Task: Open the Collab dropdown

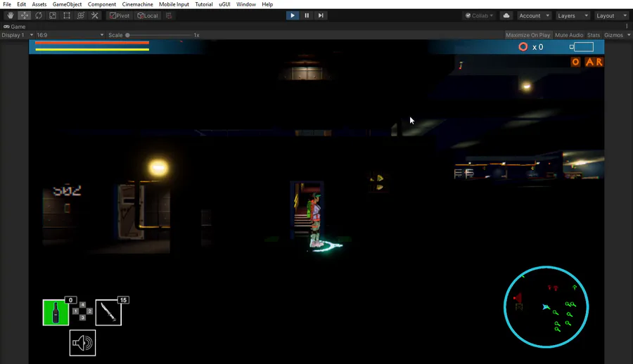Action: 479,15
